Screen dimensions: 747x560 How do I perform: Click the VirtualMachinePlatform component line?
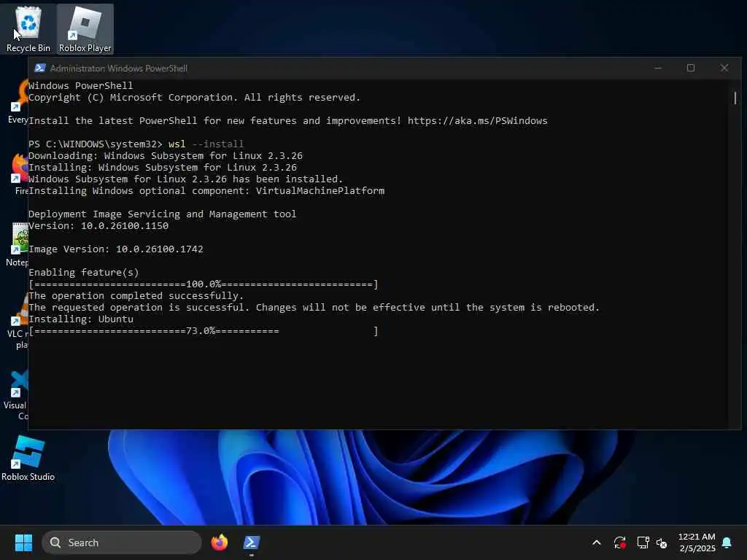206,191
